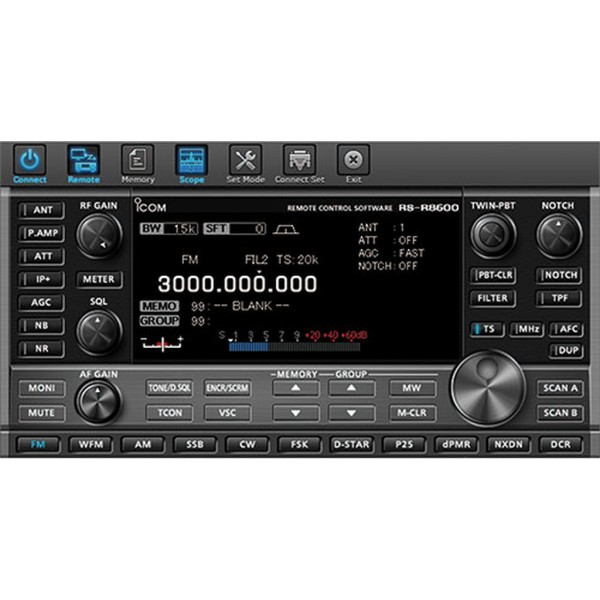
Task: Start SCAN B
Action: click(560, 413)
